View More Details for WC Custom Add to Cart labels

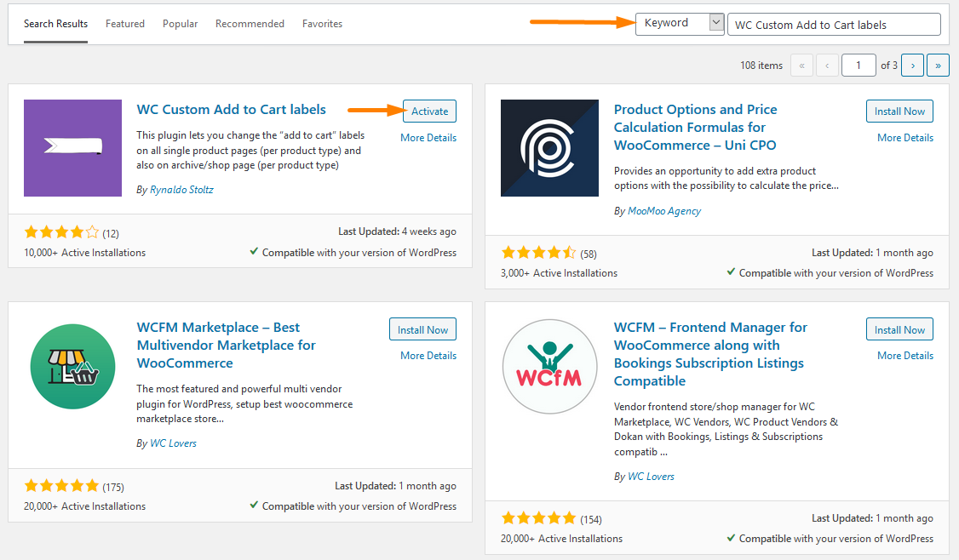click(x=428, y=138)
